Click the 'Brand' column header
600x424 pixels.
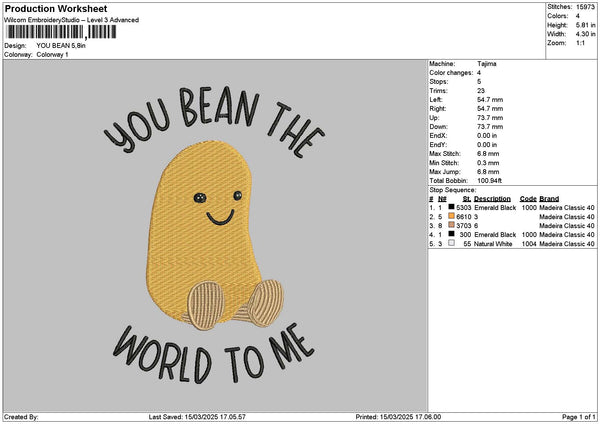549,198
